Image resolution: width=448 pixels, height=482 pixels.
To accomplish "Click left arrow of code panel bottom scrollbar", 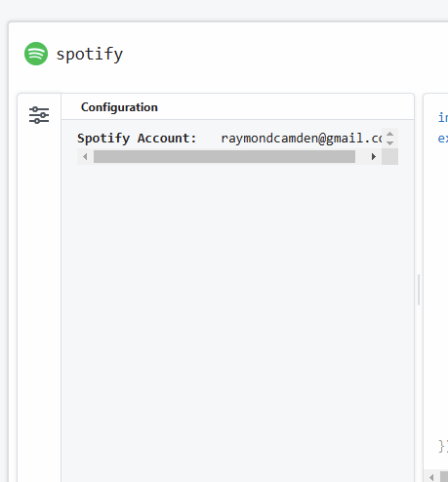I will pos(431,477).
